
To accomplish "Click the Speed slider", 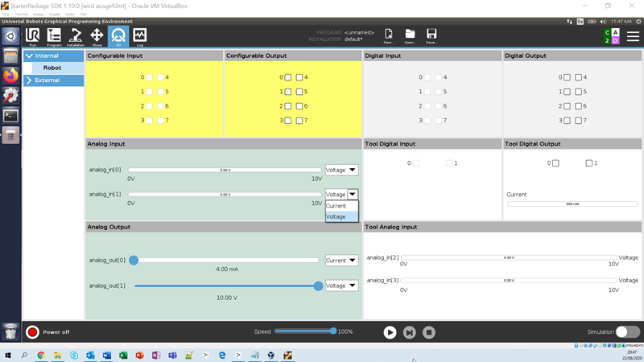I will pyautogui.click(x=304, y=331).
